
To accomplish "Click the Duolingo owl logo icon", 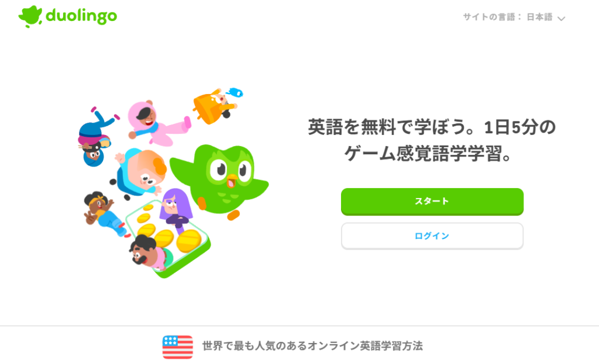I will [x=30, y=16].
